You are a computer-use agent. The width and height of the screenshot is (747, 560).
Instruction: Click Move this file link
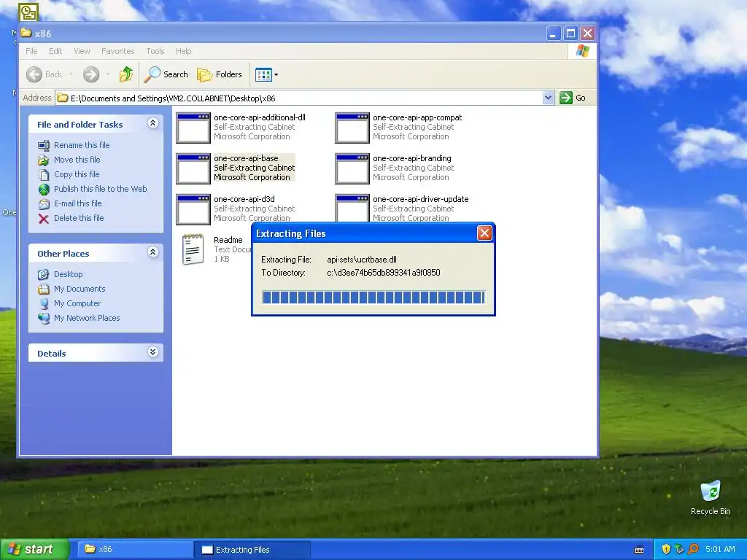(77, 160)
